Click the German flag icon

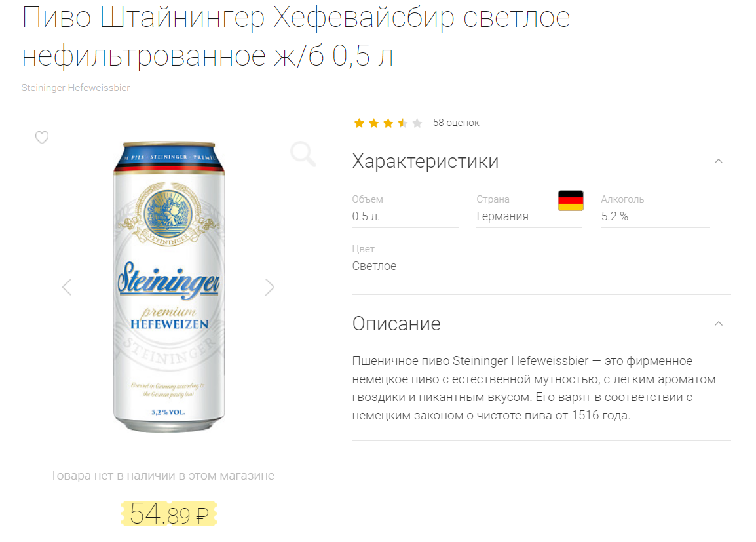571,201
